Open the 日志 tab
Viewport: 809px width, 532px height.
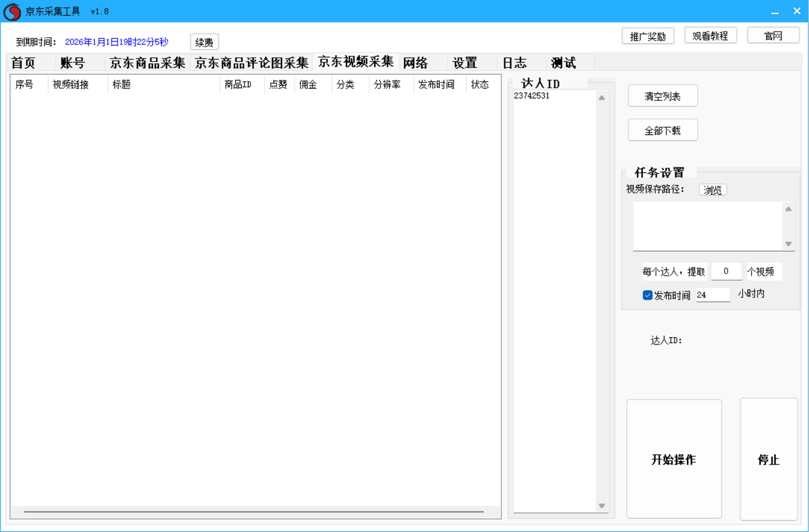pyautogui.click(x=514, y=63)
